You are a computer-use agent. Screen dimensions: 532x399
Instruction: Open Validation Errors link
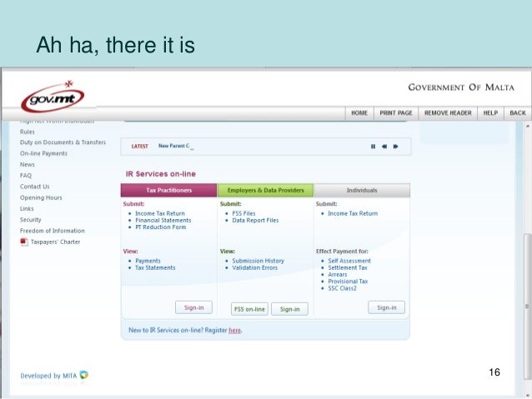pos(254,267)
